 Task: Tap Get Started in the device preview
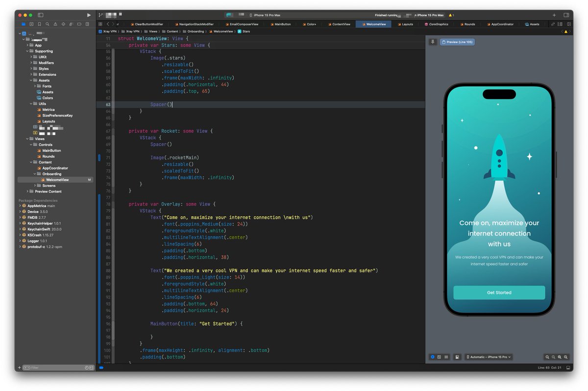[499, 293]
